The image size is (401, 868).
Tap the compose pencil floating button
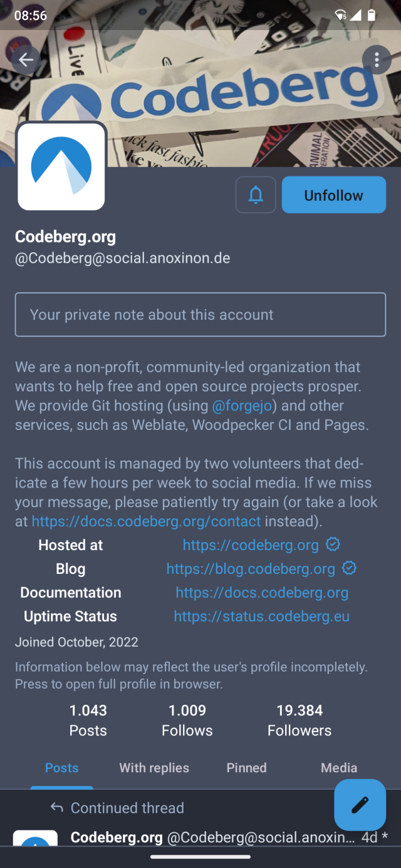tap(360, 805)
